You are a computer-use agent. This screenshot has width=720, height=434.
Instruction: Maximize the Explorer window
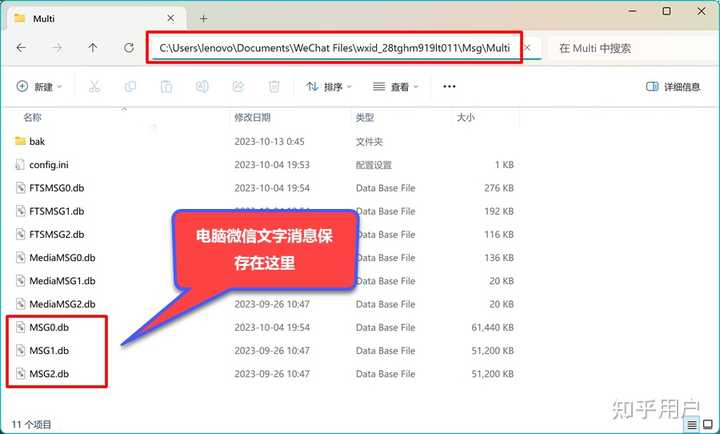tap(667, 11)
